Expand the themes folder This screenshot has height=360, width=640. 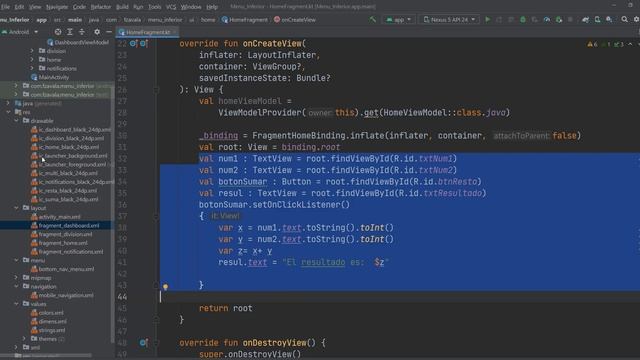24,338
